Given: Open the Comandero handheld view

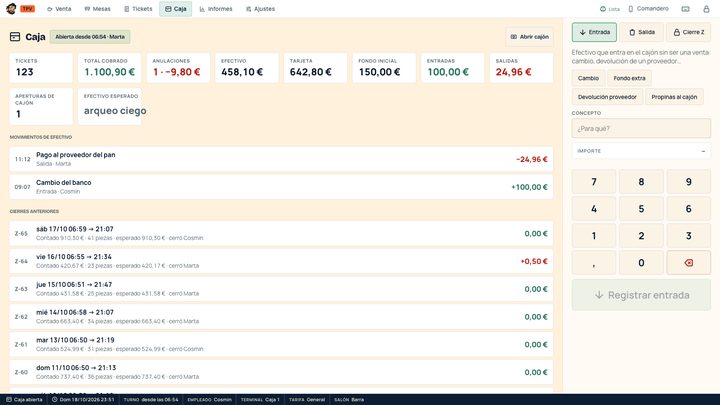Looking at the screenshot, I should click(648, 9).
